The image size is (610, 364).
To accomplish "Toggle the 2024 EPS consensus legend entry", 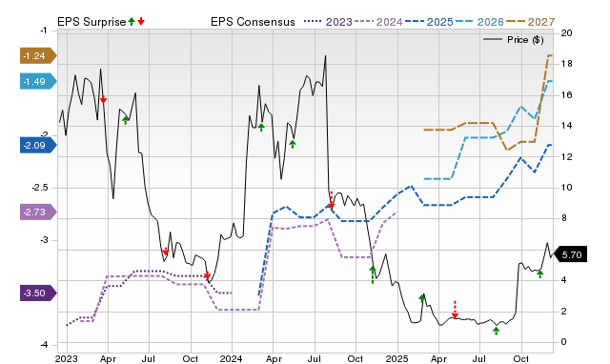I will tap(378, 22).
